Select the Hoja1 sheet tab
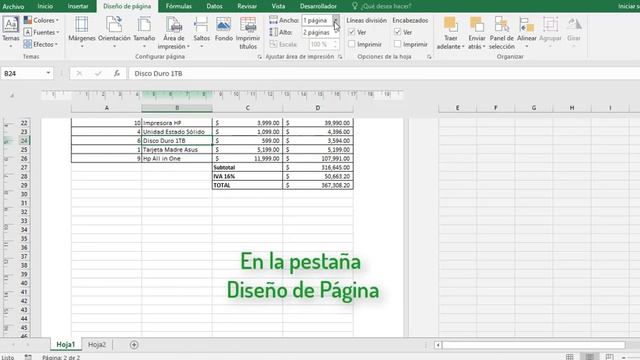This screenshot has width=640, height=360. tap(66, 344)
